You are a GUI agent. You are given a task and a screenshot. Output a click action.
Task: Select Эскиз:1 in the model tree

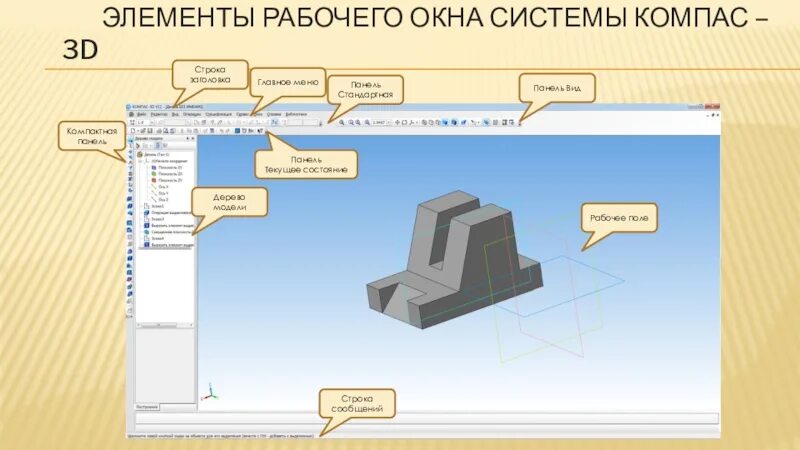[x=154, y=206]
